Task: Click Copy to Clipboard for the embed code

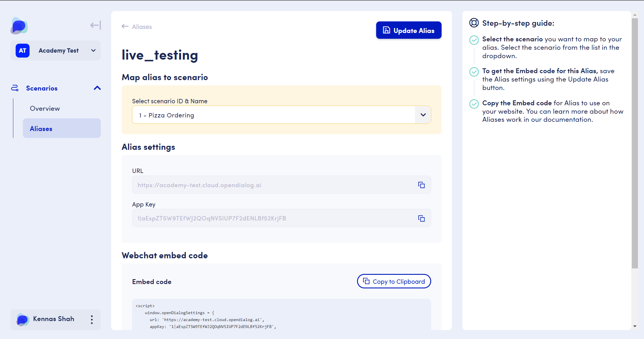Action: tap(394, 281)
